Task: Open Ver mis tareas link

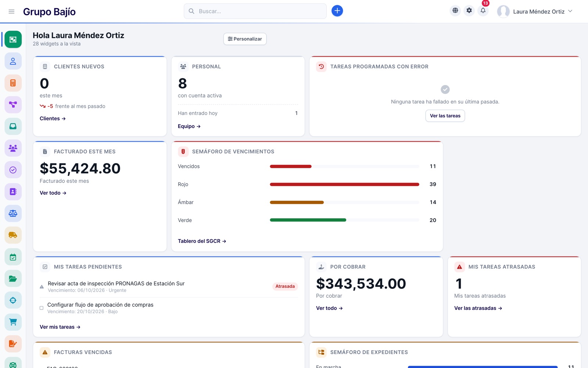Action: point(60,327)
